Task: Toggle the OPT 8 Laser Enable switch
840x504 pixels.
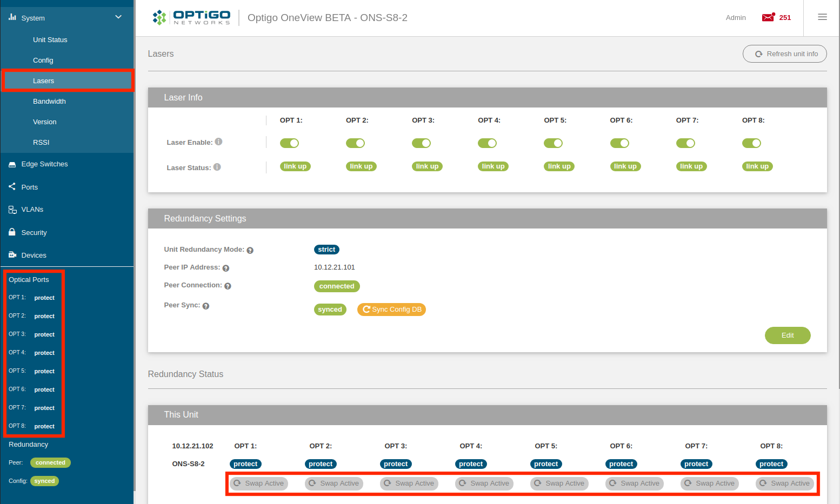Action: pos(751,143)
